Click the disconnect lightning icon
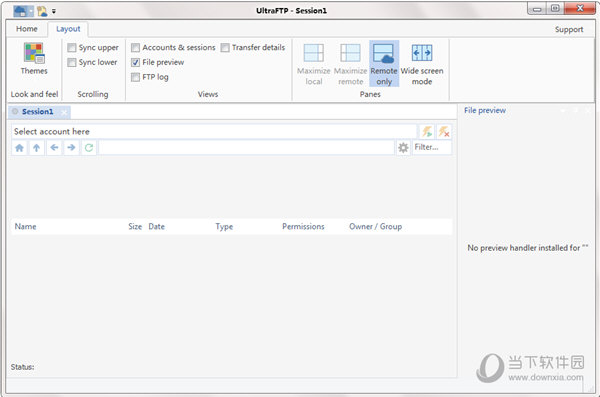Image resolution: width=600 pixels, height=397 pixels. point(444,132)
